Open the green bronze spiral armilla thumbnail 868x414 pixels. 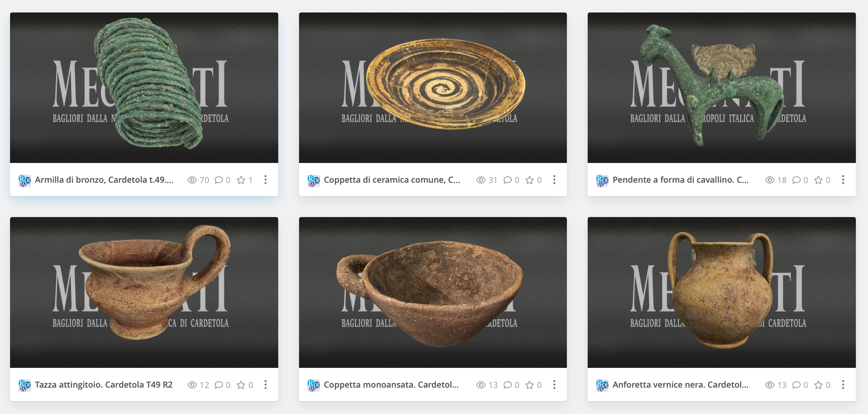tap(144, 88)
